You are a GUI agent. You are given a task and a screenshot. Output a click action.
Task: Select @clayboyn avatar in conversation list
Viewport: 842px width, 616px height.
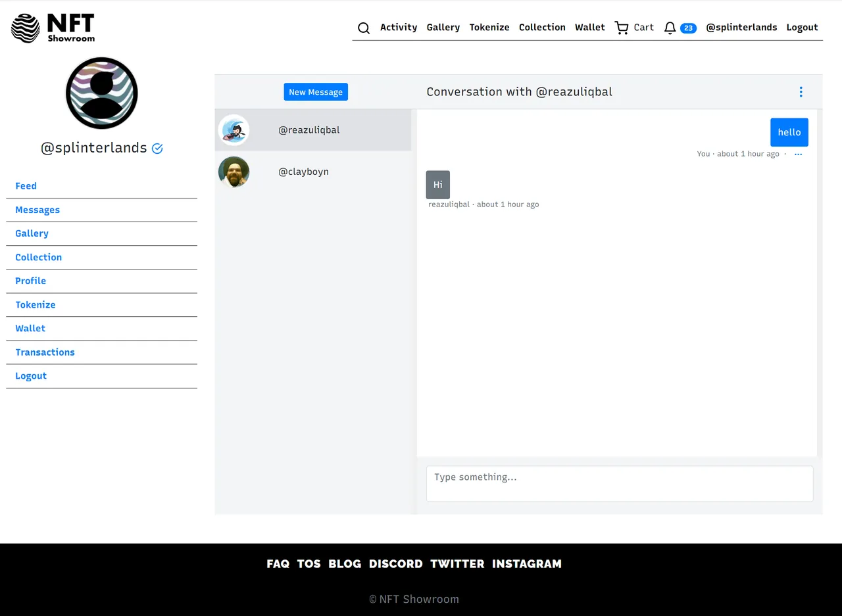[x=234, y=172]
